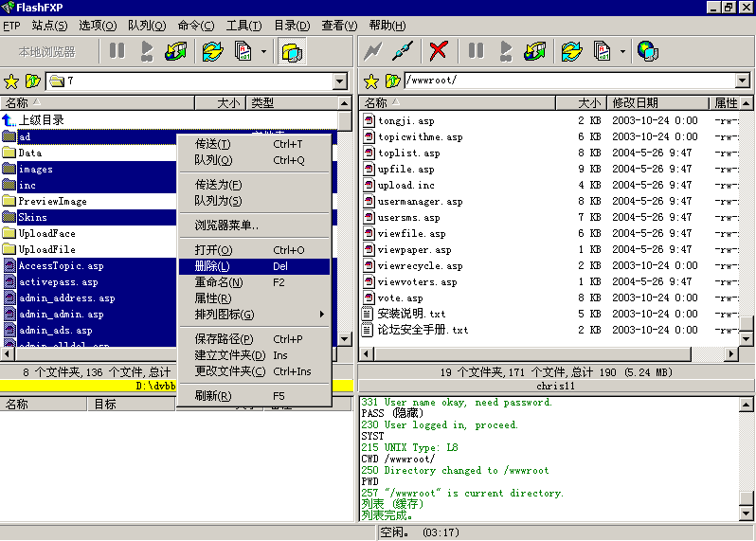Screen dimensions: 756x541
Task: Click the remote pane transfer queue icon
Action: coord(535,51)
